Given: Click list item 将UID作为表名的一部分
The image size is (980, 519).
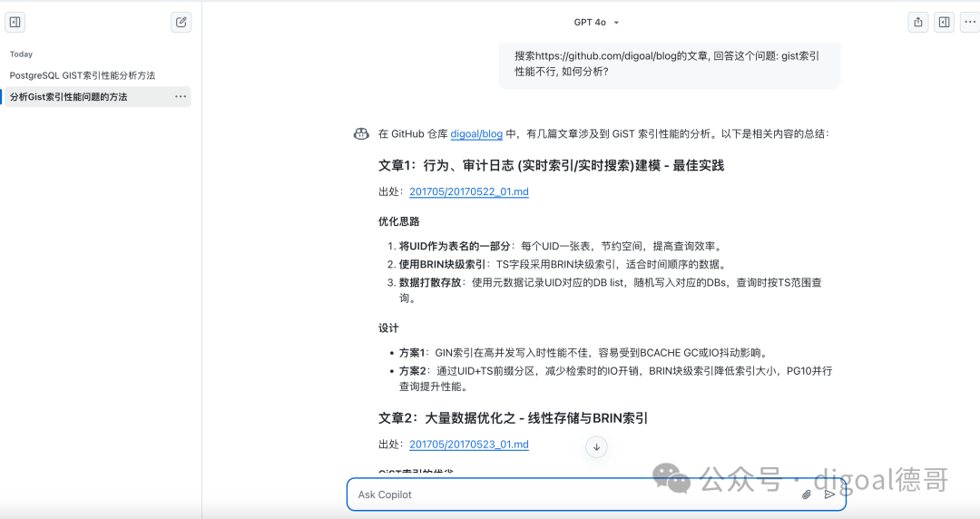Looking at the screenshot, I should pos(562,247).
